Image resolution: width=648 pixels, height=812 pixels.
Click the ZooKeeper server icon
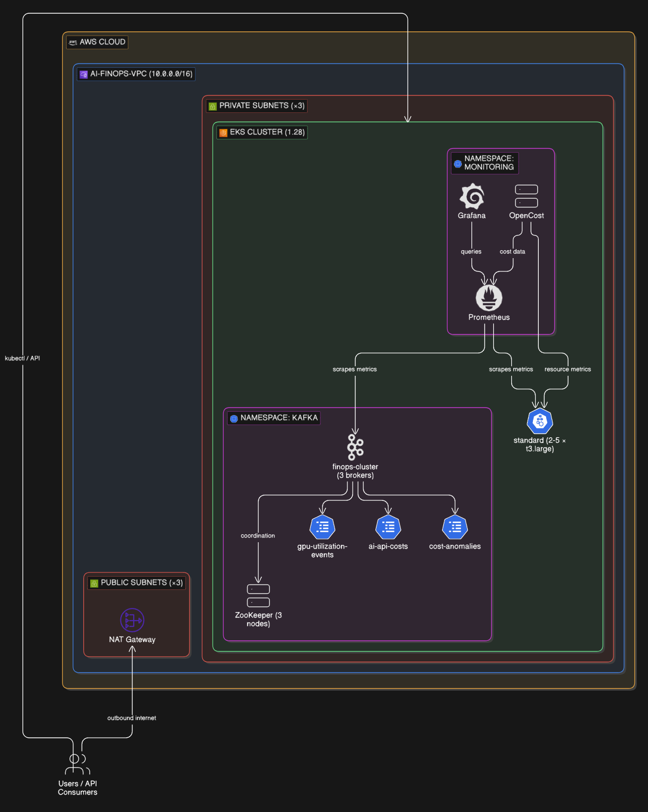click(258, 596)
